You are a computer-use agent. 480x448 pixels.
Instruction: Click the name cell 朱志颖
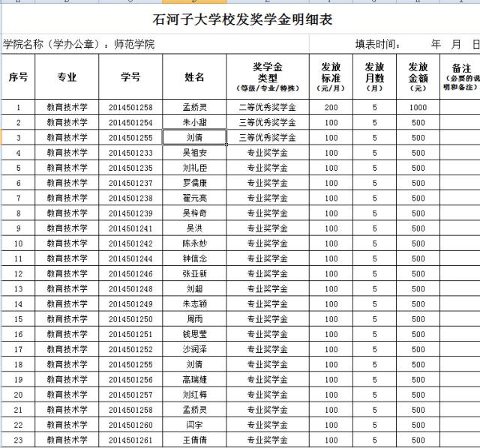click(194, 304)
